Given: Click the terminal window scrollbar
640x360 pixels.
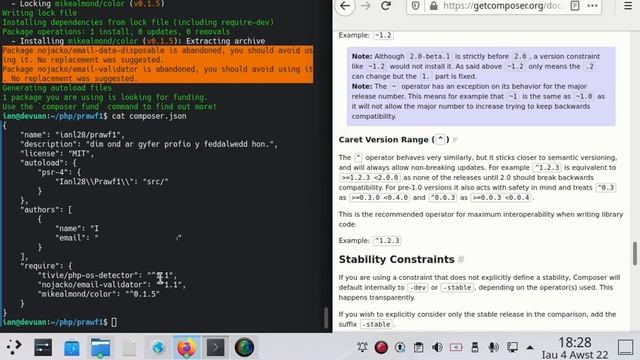Looking at the screenshot, I should [326, 317].
